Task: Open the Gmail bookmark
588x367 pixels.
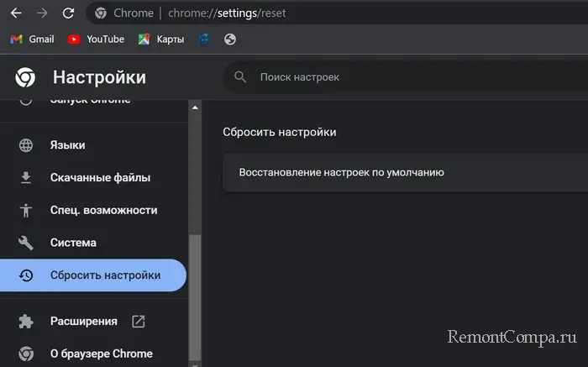Action: 32,39
